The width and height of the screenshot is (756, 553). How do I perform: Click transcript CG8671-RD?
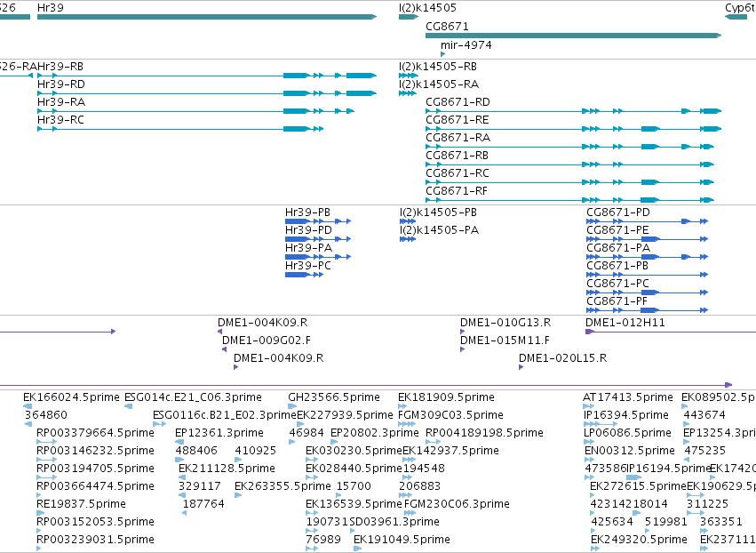click(458, 102)
